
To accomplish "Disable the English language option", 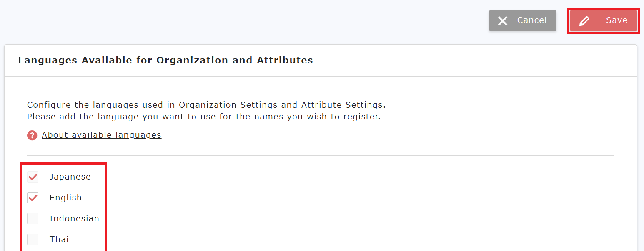I will coord(33,197).
